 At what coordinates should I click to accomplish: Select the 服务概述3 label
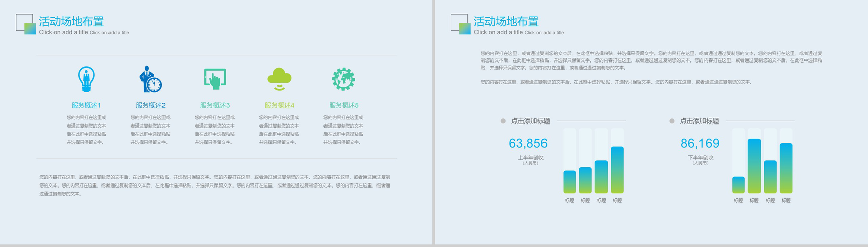215,105
